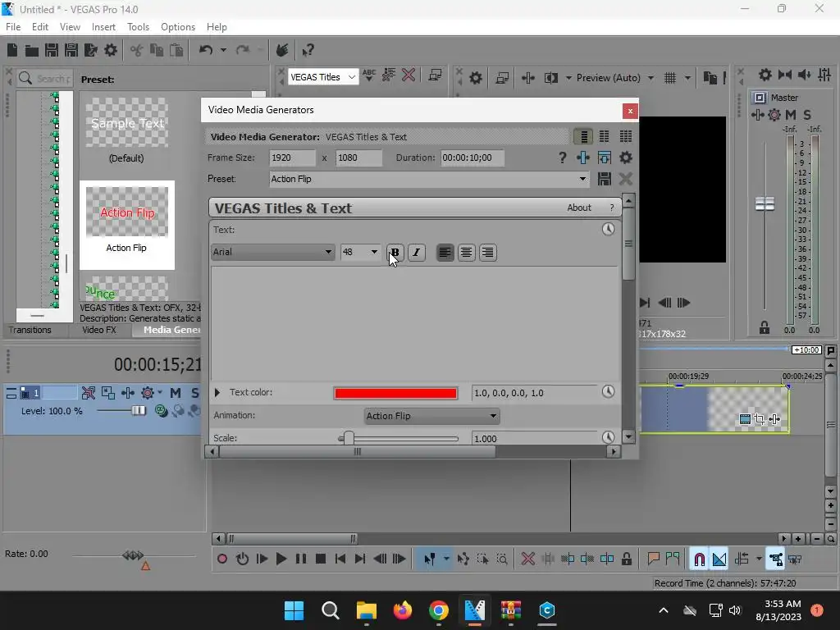
Task: Open Mozilla Firefox from the taskbar
Action: [x=403, y=610]
